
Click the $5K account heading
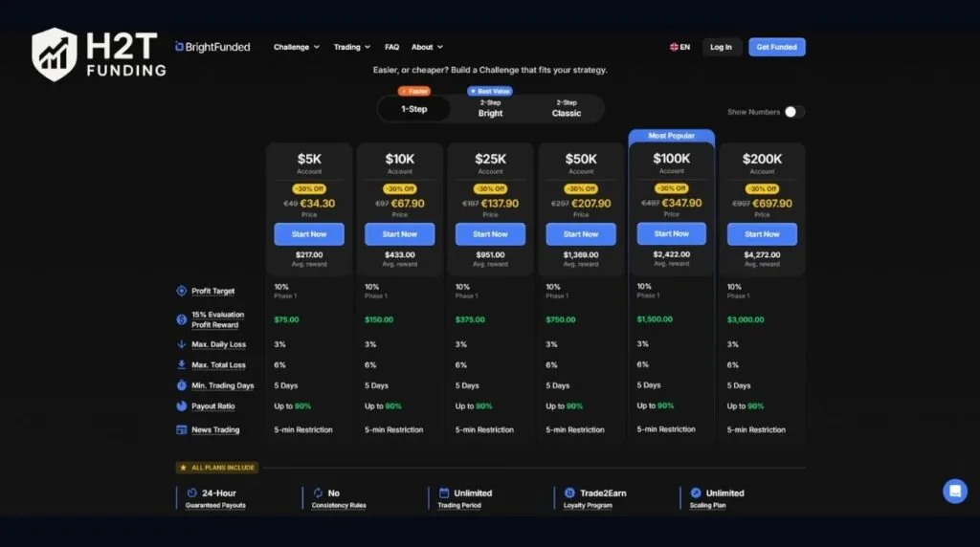pyautogui.click(x=309, y=159)
